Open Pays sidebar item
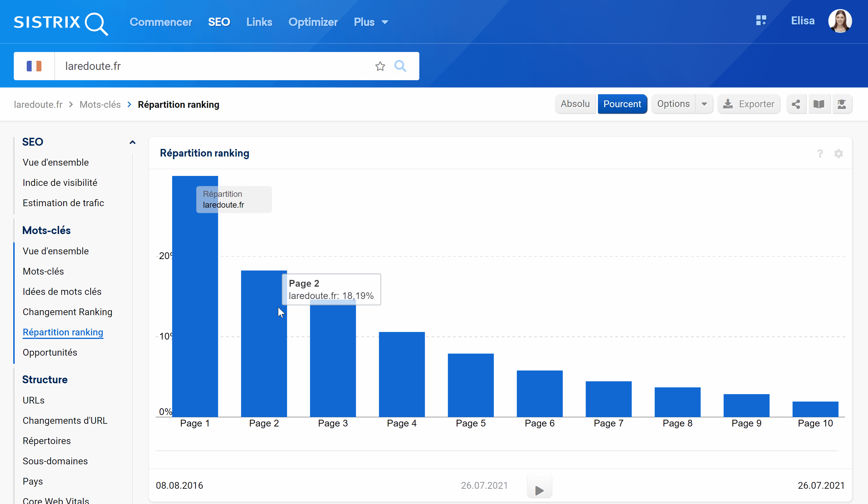 [x=33, y=482]
